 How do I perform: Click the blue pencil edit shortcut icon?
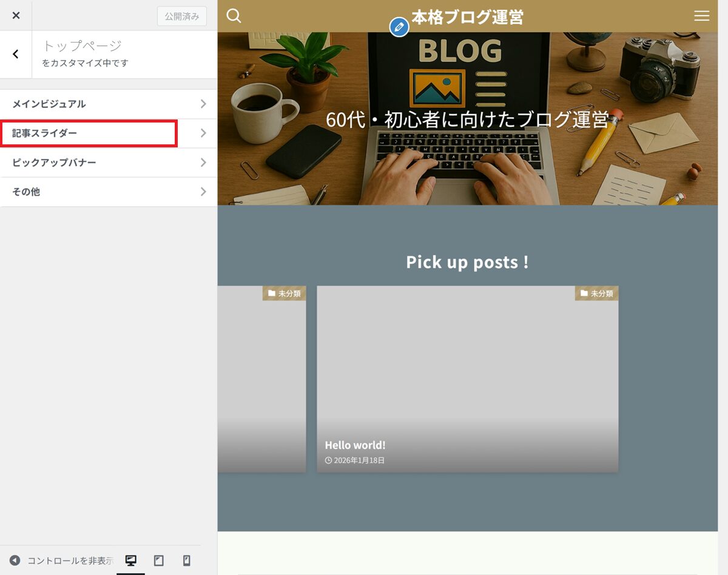coord(399,27)
